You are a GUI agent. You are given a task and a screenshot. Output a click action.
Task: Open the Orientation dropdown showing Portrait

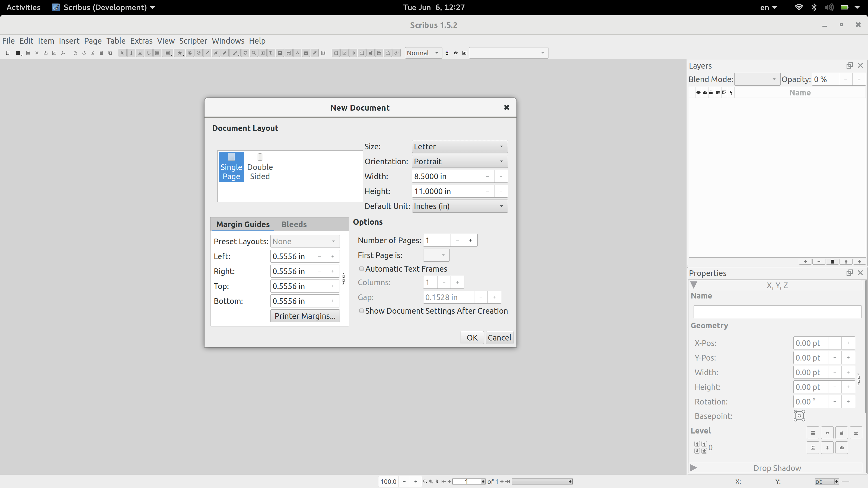tap(459, 161)
